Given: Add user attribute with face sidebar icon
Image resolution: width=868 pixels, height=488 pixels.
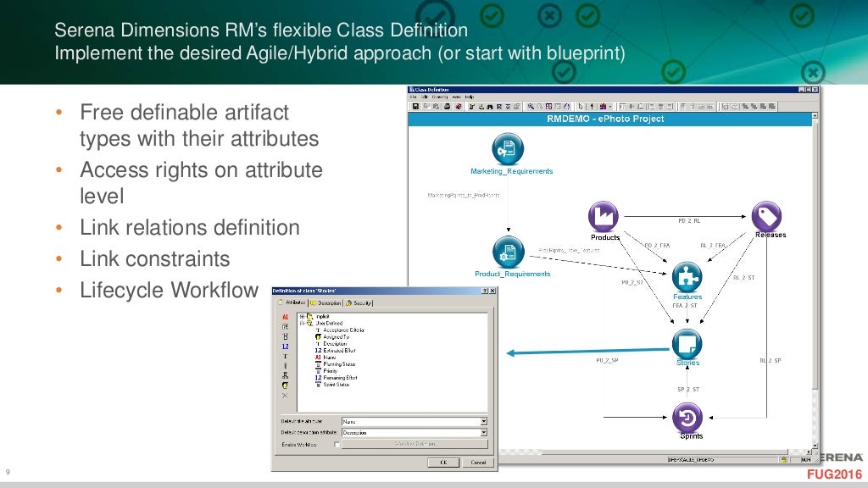Looking at the screenshot, I should tap(285, 385).
